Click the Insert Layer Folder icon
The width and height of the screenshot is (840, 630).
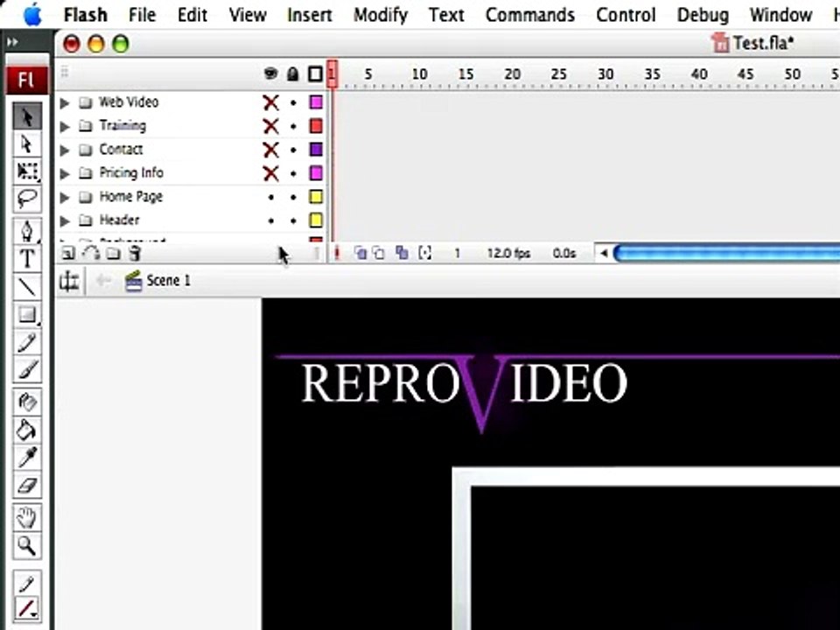click(x=113, y=253)
